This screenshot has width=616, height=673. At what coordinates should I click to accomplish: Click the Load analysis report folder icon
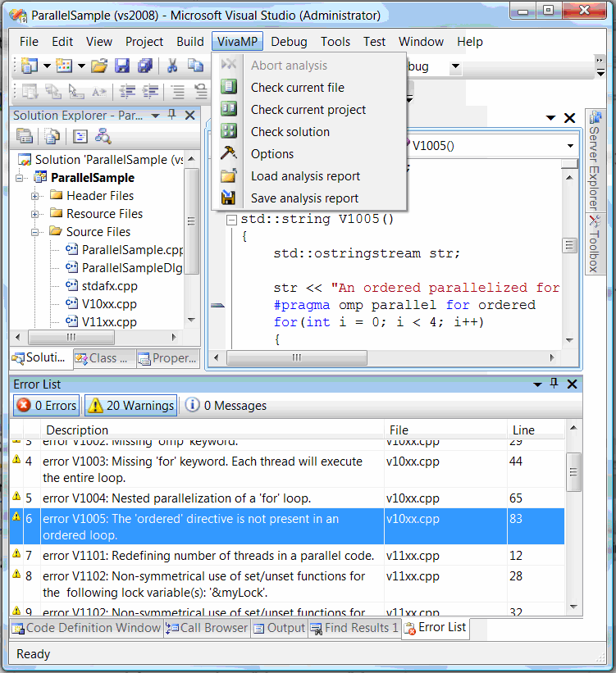click(229, 175)
